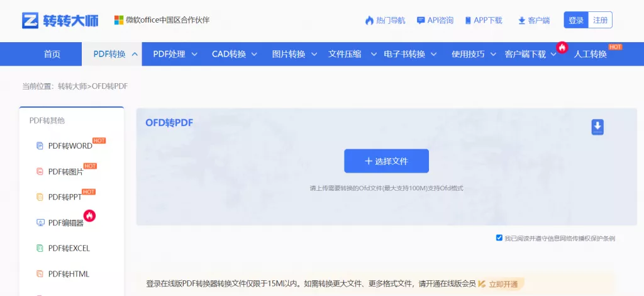
Task: Click the APP下载 phone icon
Action: (x=468, y=21)
